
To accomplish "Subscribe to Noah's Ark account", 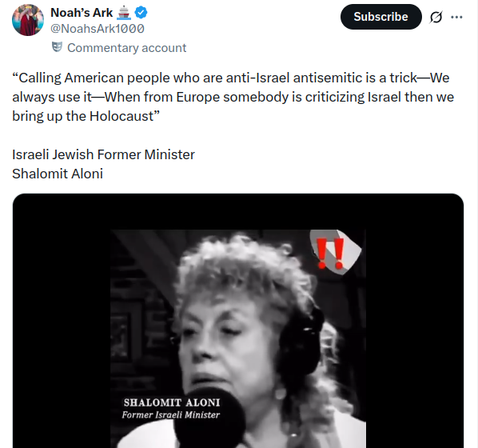I will 380,17.
